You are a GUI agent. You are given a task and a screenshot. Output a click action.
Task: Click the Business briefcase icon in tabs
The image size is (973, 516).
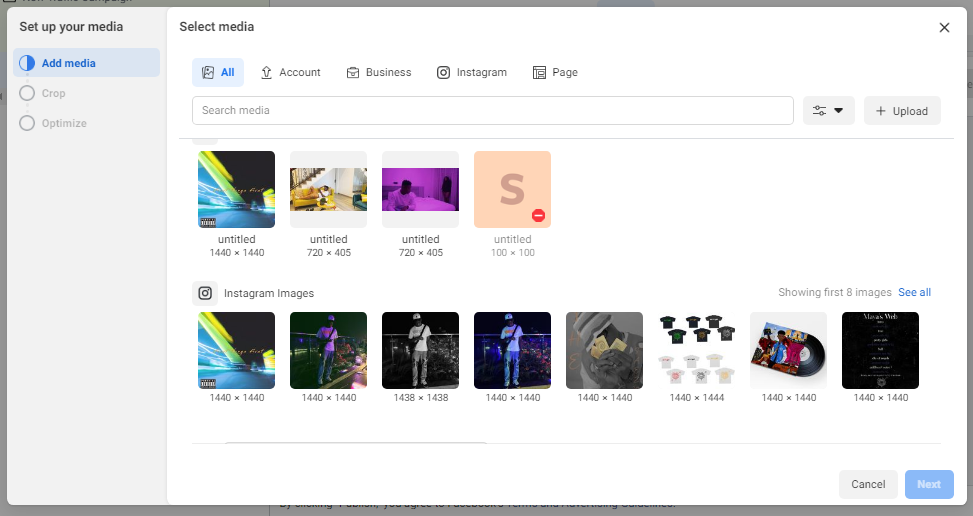click(x=352, y=73)
